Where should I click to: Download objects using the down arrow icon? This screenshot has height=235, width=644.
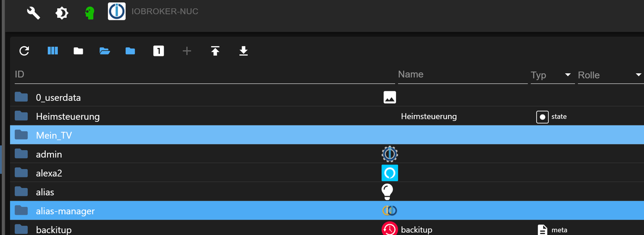[x=243, y=51]
